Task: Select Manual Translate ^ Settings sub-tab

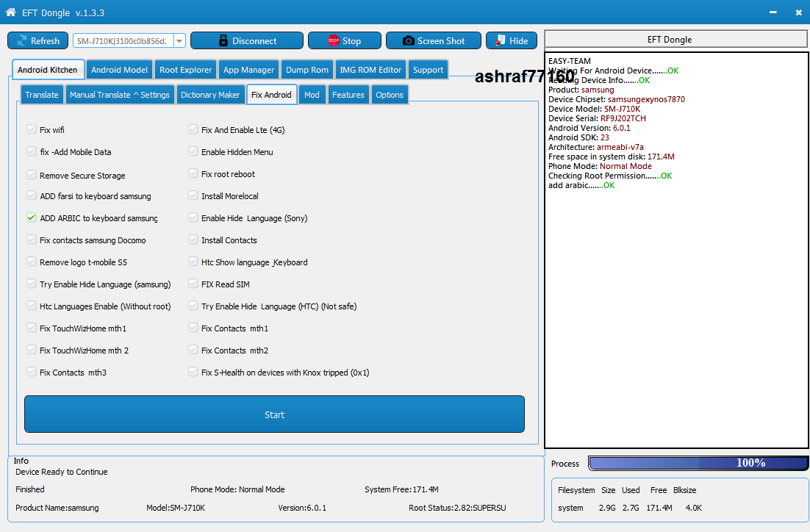Action: 119,95
